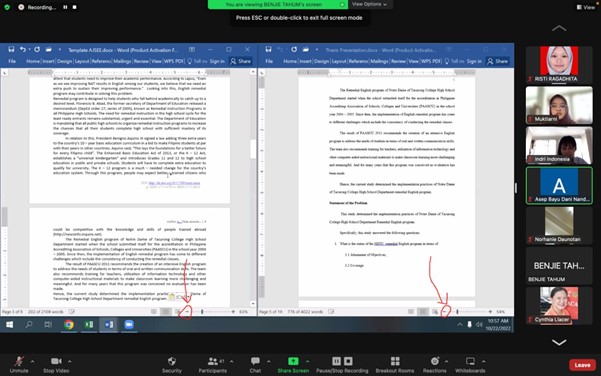Click Share in the Template AJSEE window
The image size is (601, 376).
point(240,61)
